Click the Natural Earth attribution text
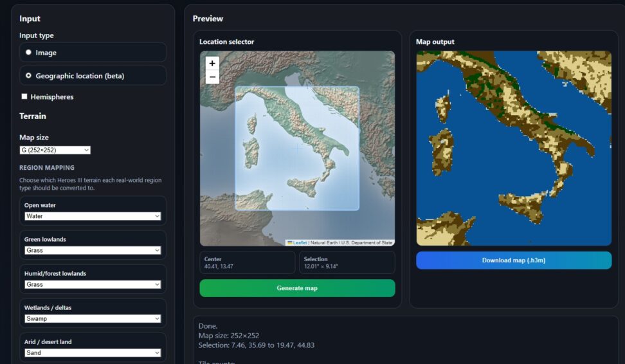The height and width of the screenshot is (364, 625). pyautogui.click(x=351, y=243)
